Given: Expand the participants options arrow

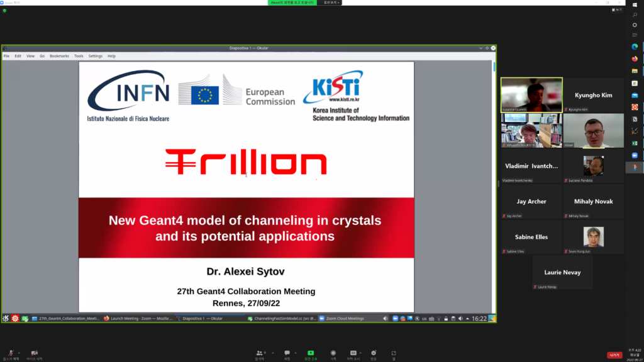Looking at the screenshot, I should 273,353.
